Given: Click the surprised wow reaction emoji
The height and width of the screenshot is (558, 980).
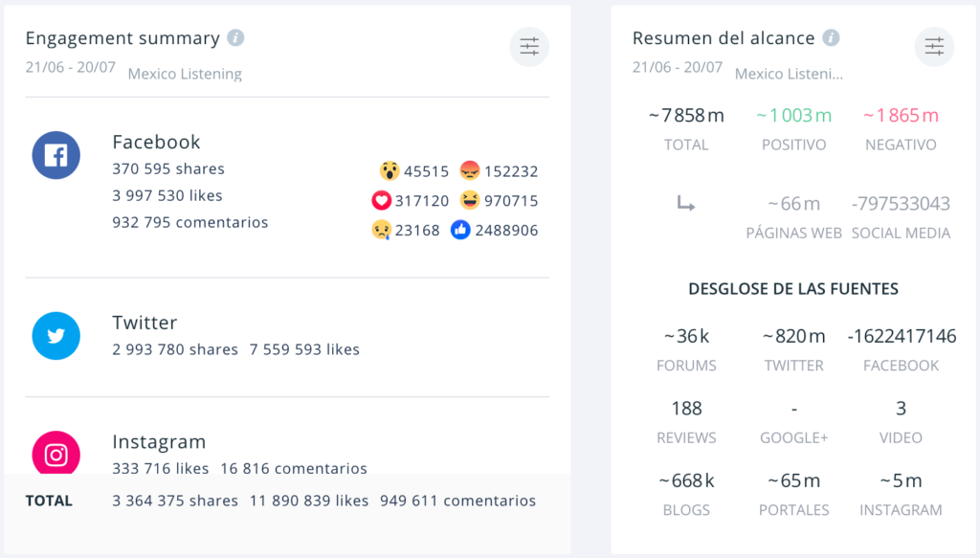Looking at the screenshot, I should pyautogui.click(x=390, y=171).
